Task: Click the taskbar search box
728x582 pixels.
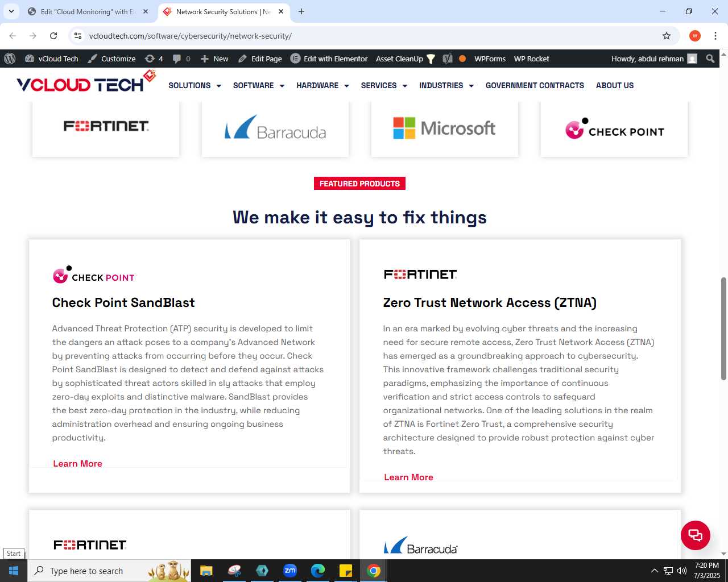Action: tap(109, 571)
